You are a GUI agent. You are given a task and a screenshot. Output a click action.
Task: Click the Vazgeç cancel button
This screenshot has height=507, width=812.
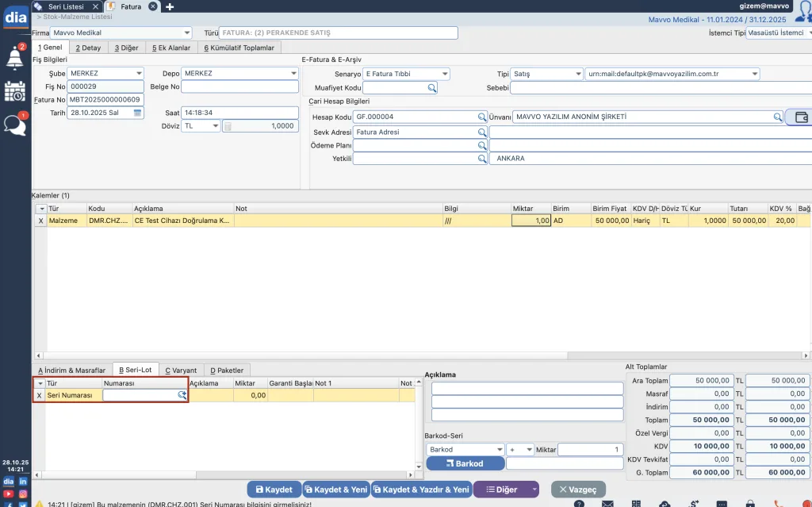point(578,490)
